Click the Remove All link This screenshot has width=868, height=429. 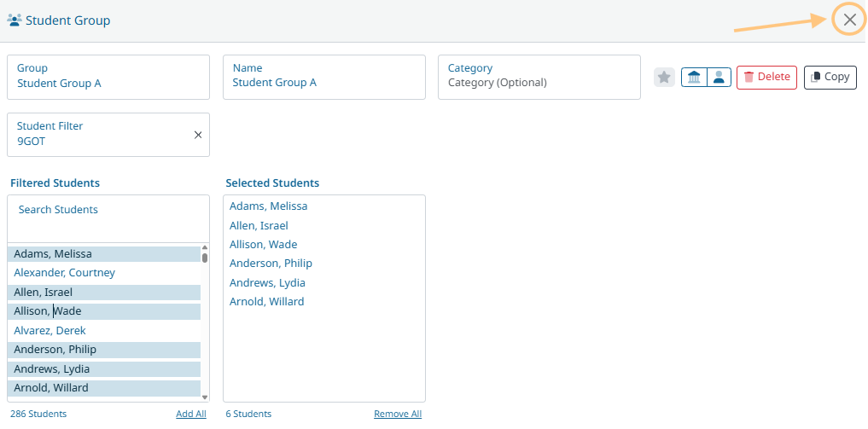[x=397, y=415]
